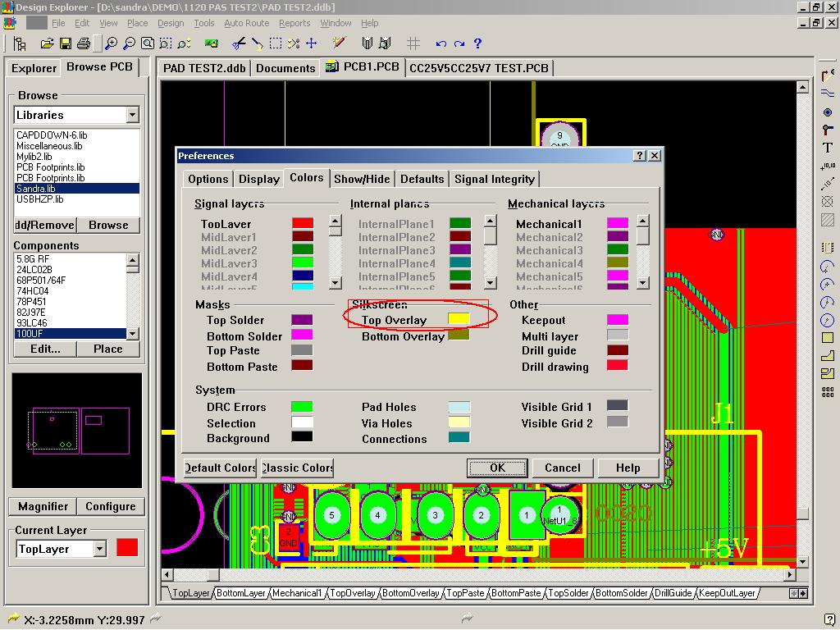Switch to the BottomLayer layer tab
840x630 pixels.
coord(241,593)
